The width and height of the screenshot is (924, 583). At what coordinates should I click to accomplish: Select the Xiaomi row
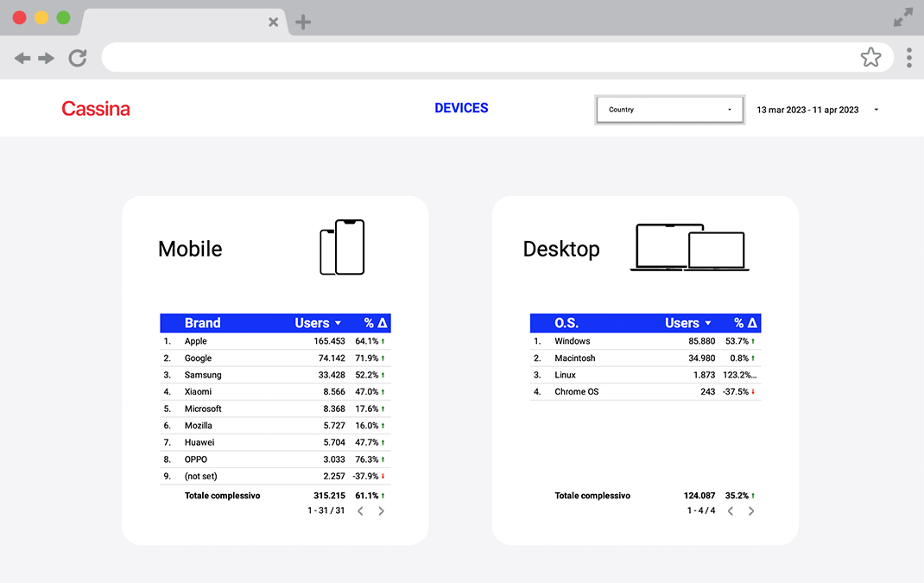click(275, 392)
